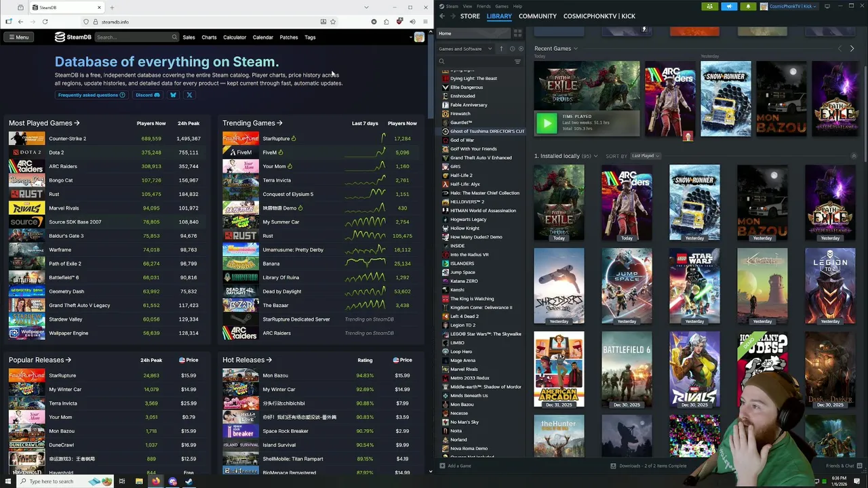Select Battlefield 6 cover in Steam library

tap(627, 369)
